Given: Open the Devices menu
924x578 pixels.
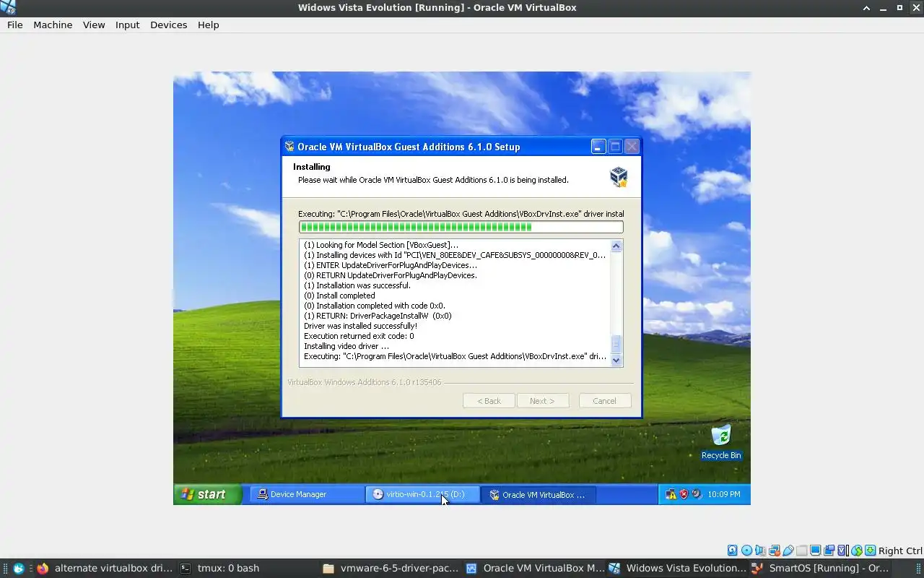Looking at the screenshot, I should [168, 25].
